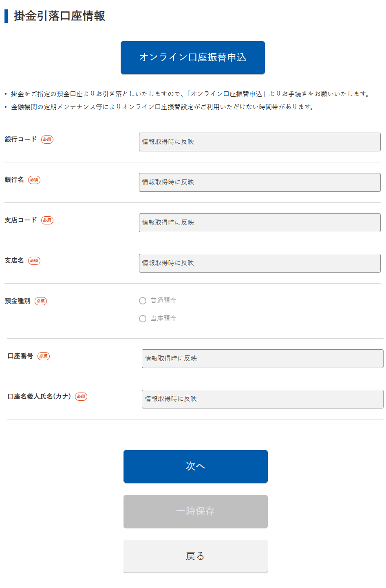386x588 pixels.
Task: Go back with the 戻る button
Action: (x=195, y=556)
